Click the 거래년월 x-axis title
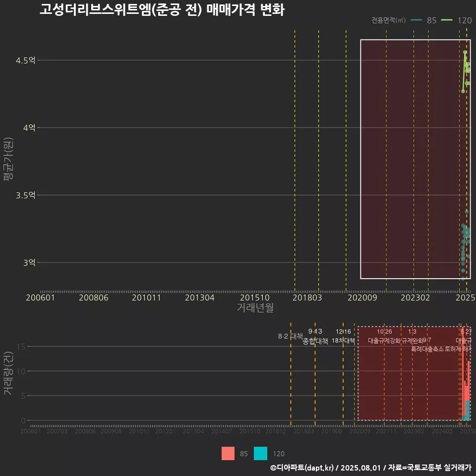 255,307
